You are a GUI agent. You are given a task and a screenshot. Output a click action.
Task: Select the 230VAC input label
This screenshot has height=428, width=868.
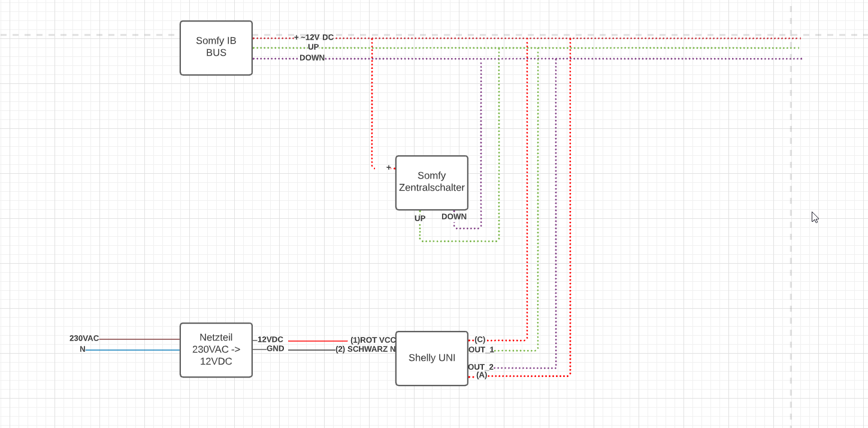click(84, 338)
